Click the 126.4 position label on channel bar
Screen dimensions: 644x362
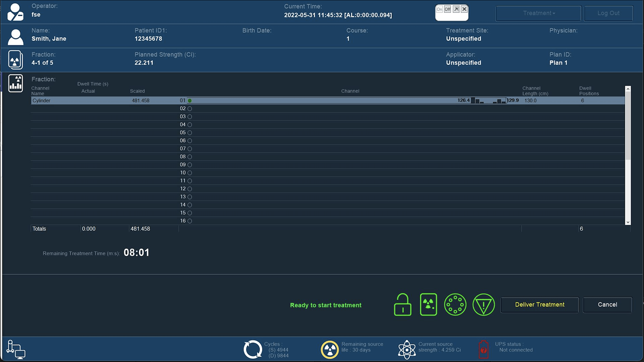464,100
